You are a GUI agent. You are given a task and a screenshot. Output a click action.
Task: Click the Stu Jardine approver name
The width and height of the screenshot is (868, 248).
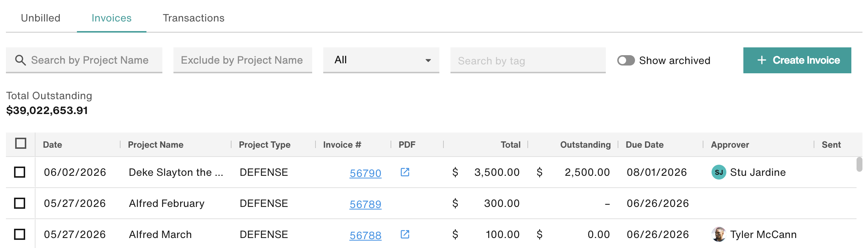(758, 172)
